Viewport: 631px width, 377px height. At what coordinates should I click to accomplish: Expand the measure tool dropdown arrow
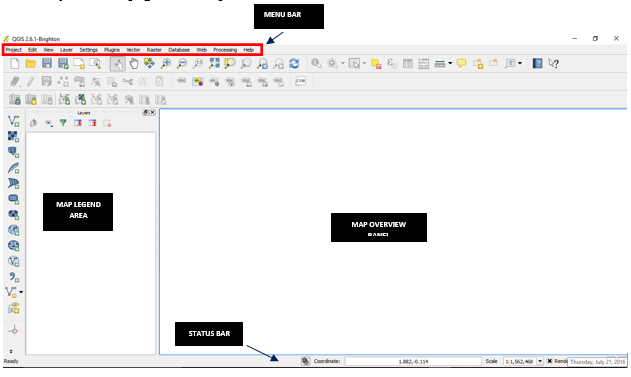coord(450,64)
